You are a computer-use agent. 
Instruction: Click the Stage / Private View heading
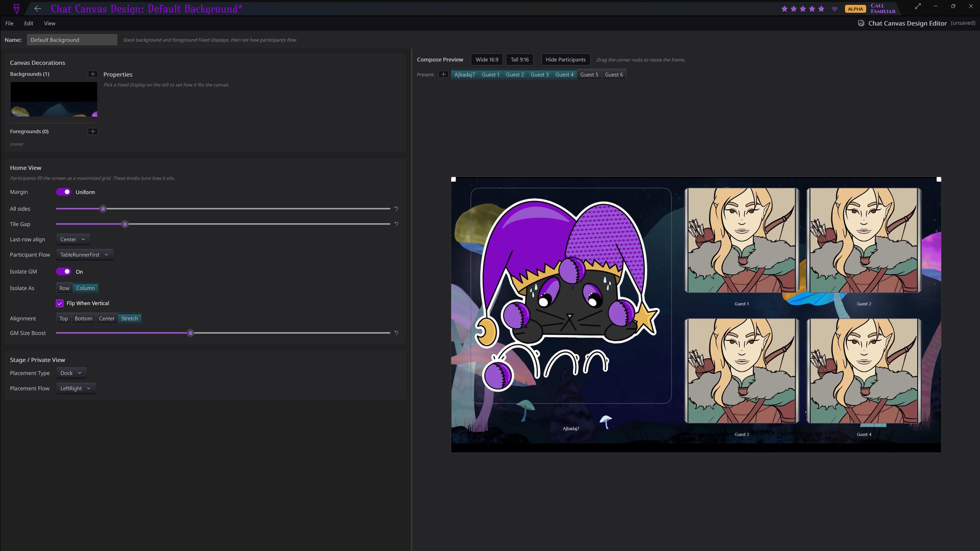point(37,360)
